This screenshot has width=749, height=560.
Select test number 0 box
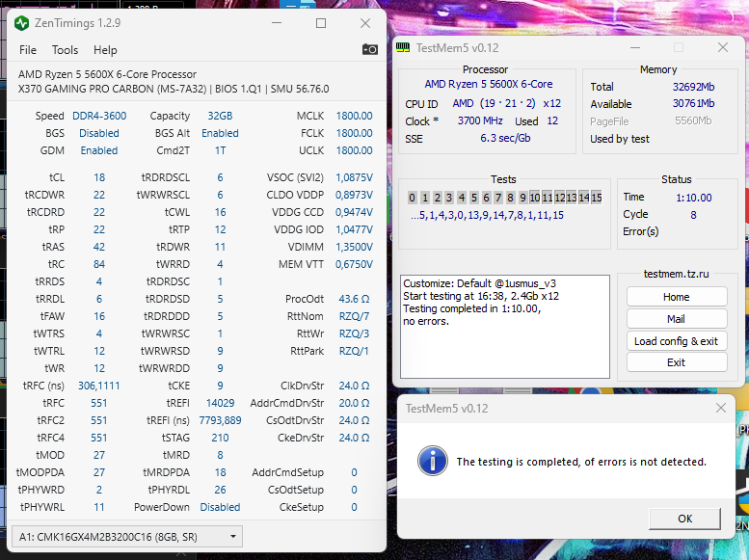[413, 198]
